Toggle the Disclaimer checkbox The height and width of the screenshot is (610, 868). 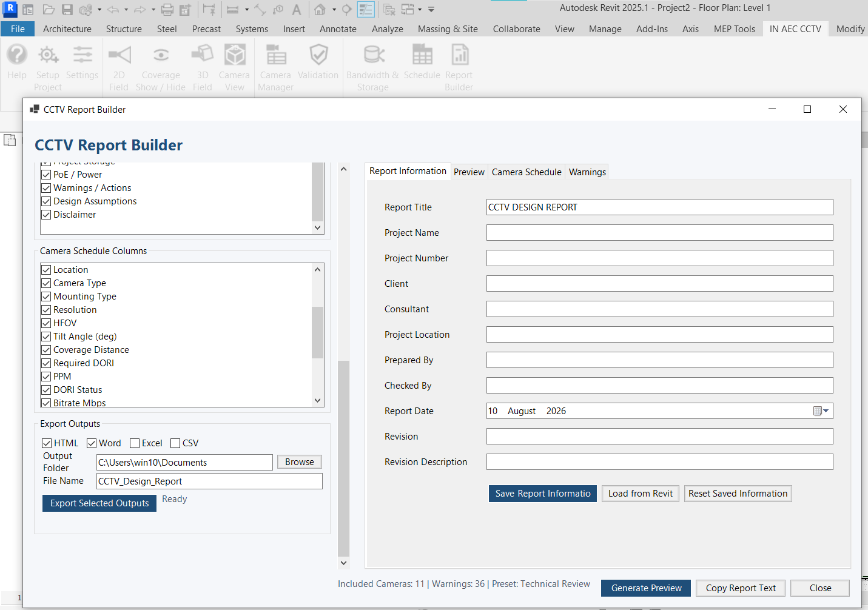(x=46, y=215)
